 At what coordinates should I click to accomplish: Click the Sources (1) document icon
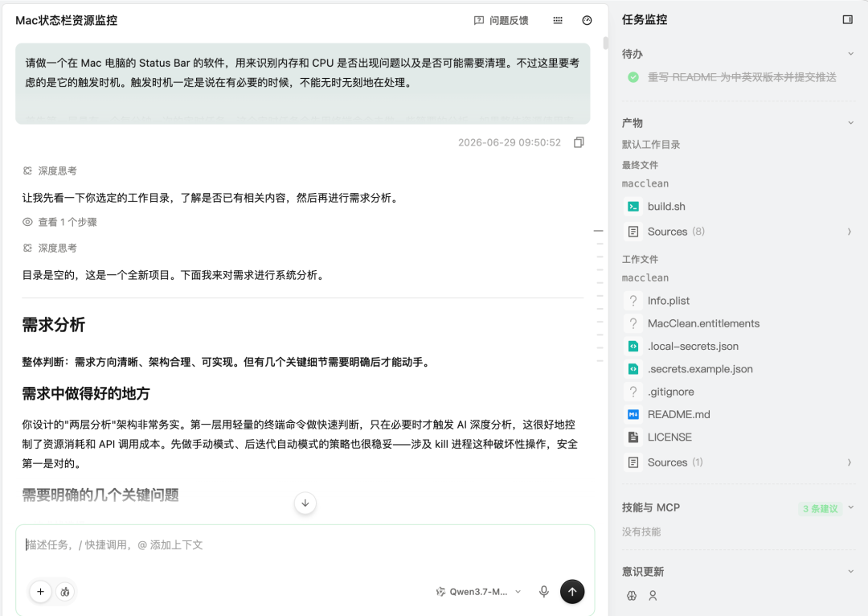coord(633,462)
